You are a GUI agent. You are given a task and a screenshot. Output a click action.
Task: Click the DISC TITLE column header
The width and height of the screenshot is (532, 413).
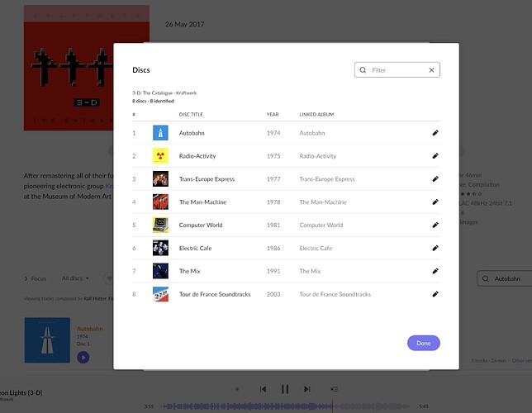pos(191,114)
